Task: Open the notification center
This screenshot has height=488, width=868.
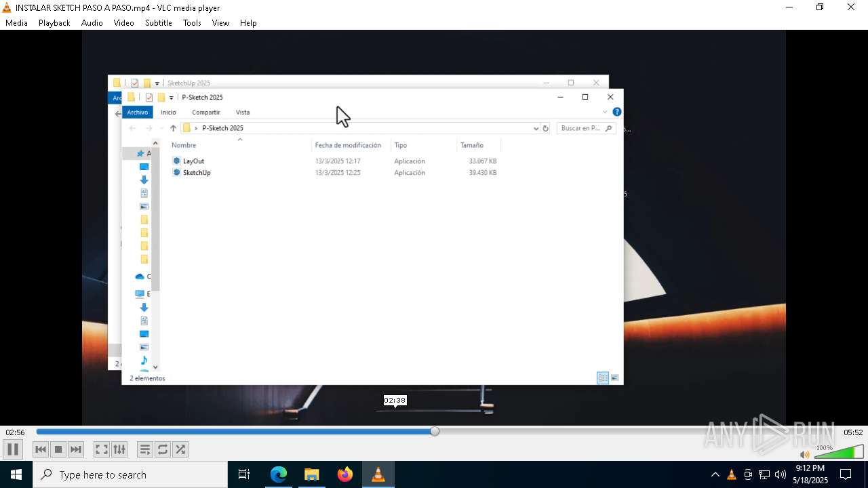Action: [x=846, y=474]
